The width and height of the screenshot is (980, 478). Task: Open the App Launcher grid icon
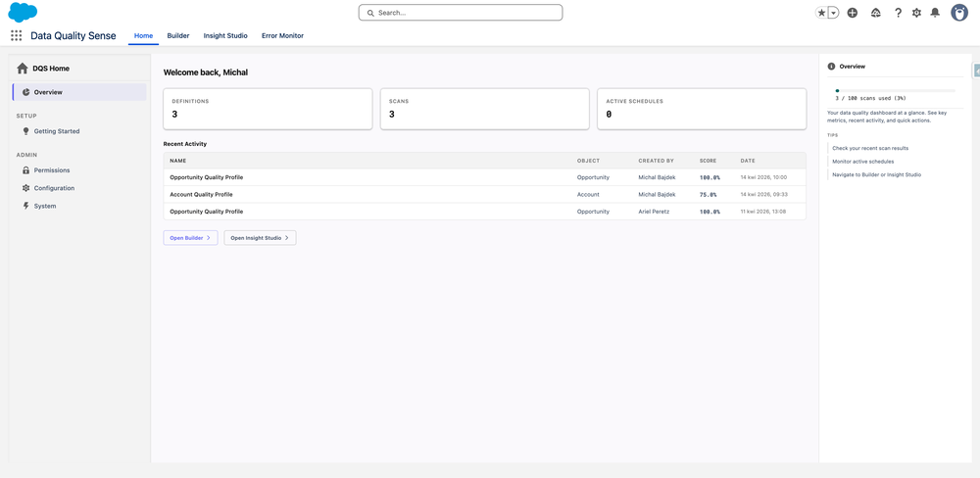point(17,35)
